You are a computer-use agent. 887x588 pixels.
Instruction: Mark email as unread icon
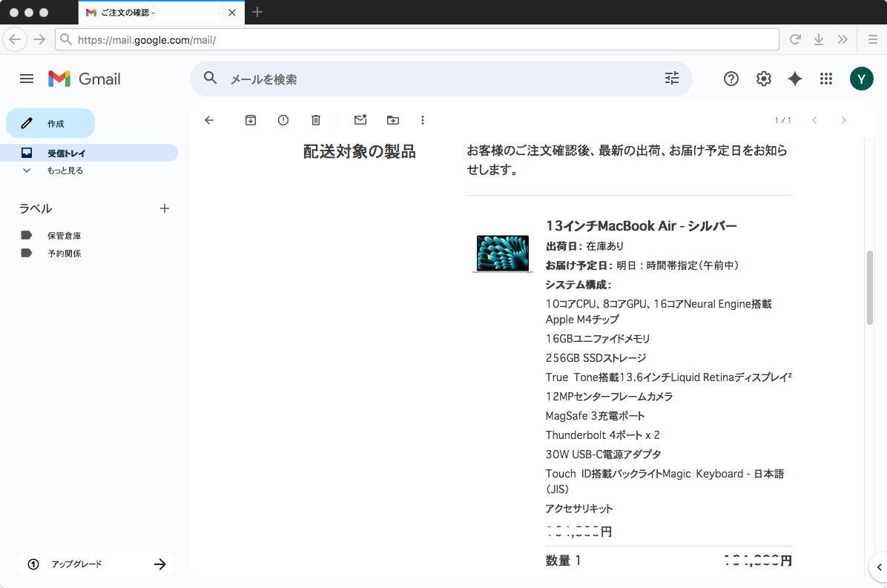[x=360, y=120]
